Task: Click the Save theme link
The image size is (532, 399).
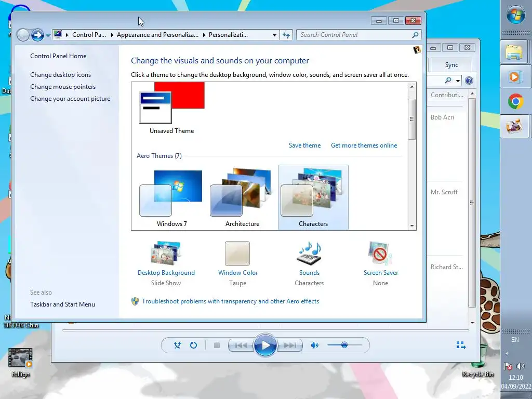Action: [x=304, y=145]
